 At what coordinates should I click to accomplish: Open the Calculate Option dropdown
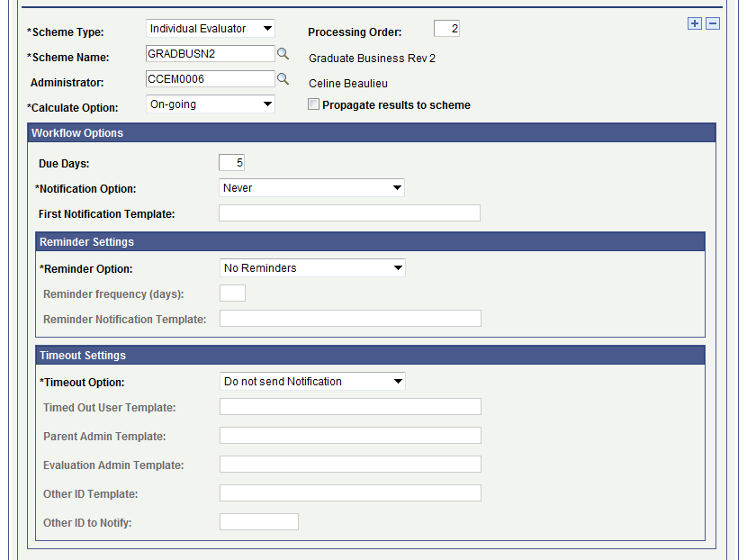tap(210, 104)
